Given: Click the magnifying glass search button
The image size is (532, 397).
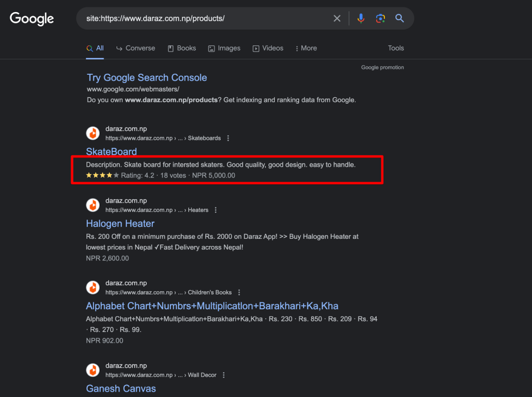Looking at the screenshot, I should tap(400, 19).
